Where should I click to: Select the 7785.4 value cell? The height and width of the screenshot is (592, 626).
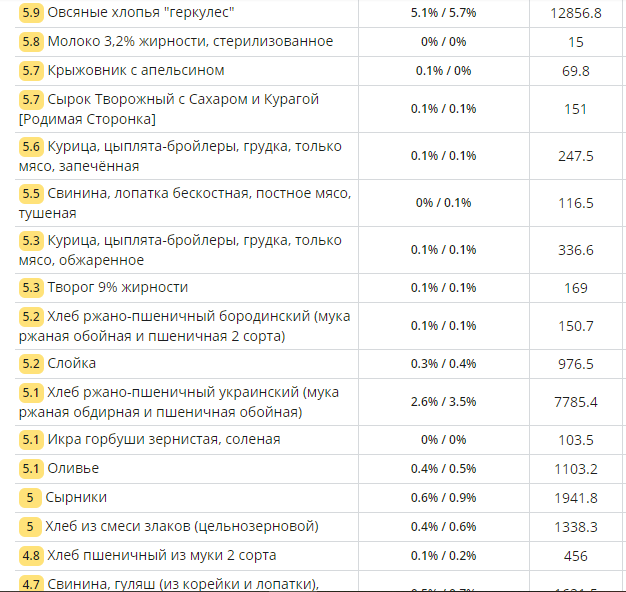(x=576, y=402)
